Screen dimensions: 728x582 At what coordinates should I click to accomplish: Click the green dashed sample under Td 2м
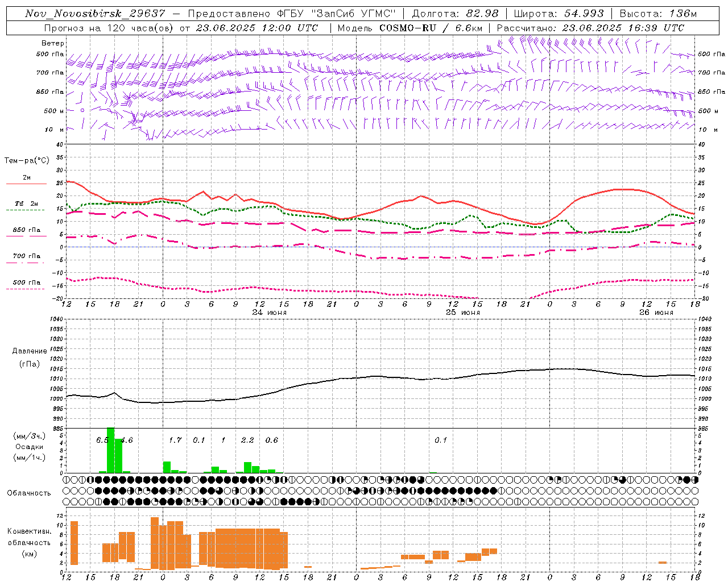(x=26, y=210)
